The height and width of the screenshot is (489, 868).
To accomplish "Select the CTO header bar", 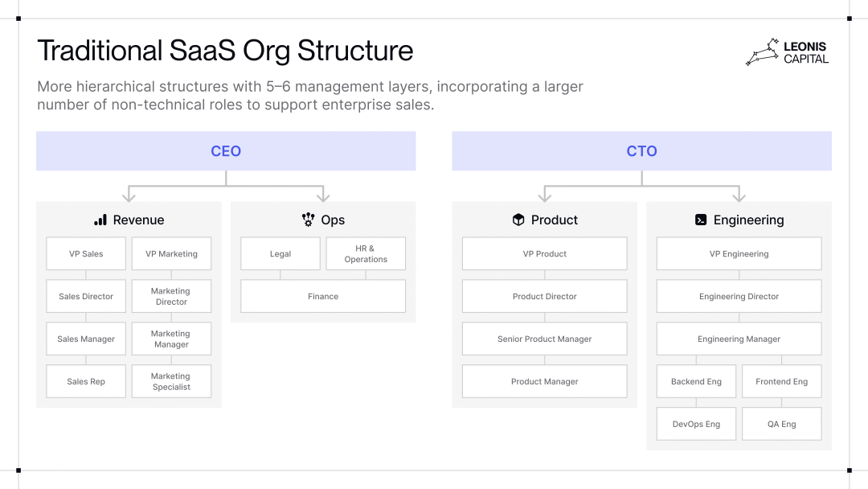I will point(641,151).
